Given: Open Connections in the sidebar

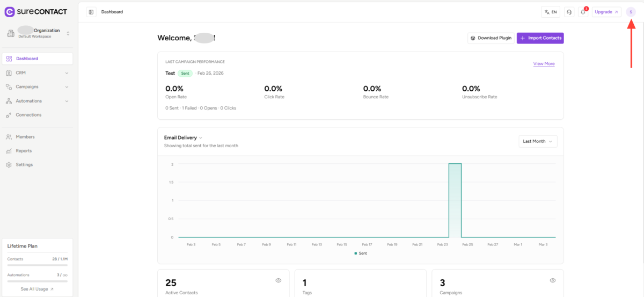Looking at the screenshot, I should (28, 115).
